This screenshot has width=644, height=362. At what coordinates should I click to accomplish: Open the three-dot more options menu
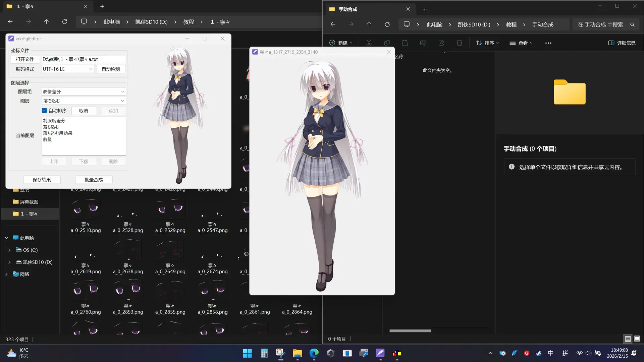[x=548, y=43]
